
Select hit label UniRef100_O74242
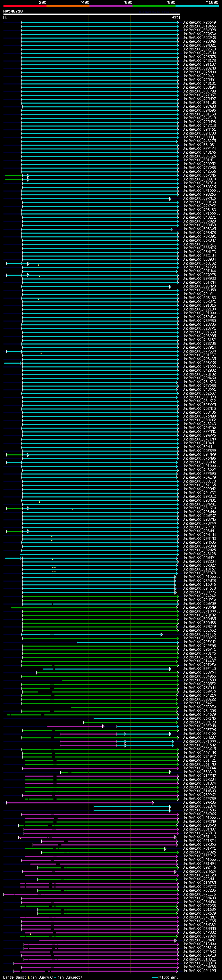tap(199, 596)
